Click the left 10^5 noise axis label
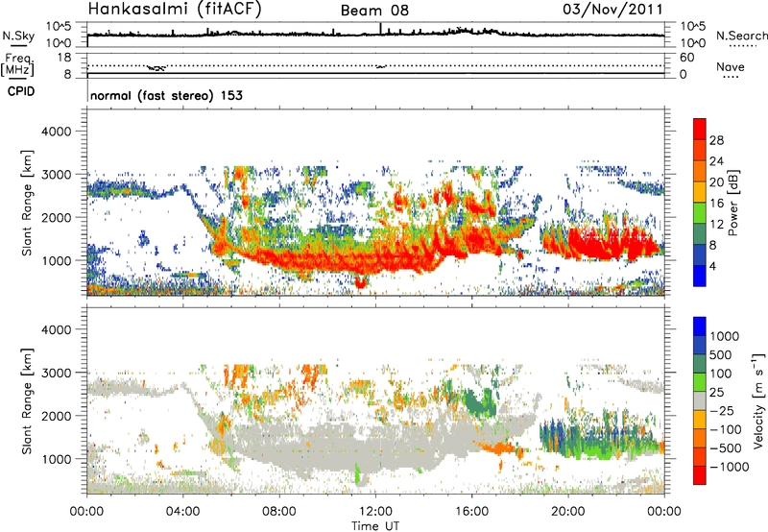Screen dimensions: 768x532 pos(59,27)
